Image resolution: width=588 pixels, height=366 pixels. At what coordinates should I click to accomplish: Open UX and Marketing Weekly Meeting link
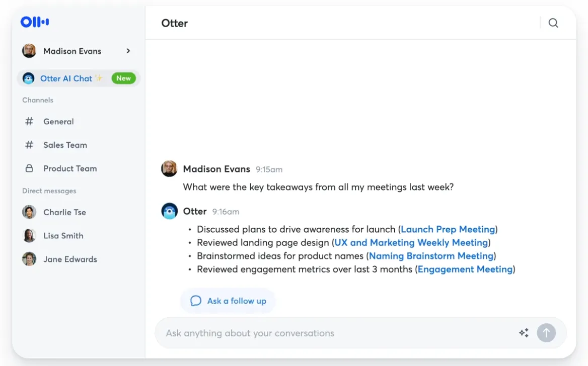click(411, 243)
